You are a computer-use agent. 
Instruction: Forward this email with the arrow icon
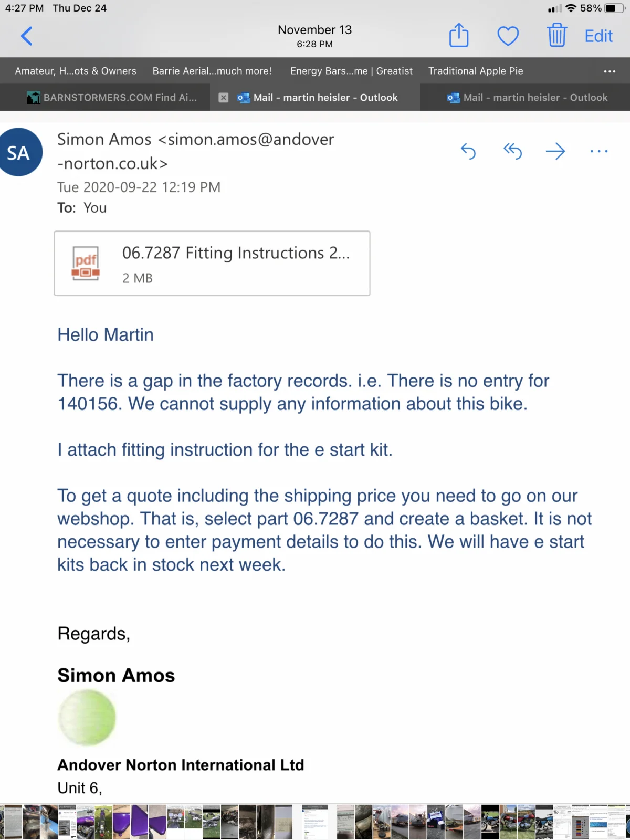[x=555, y=152]
